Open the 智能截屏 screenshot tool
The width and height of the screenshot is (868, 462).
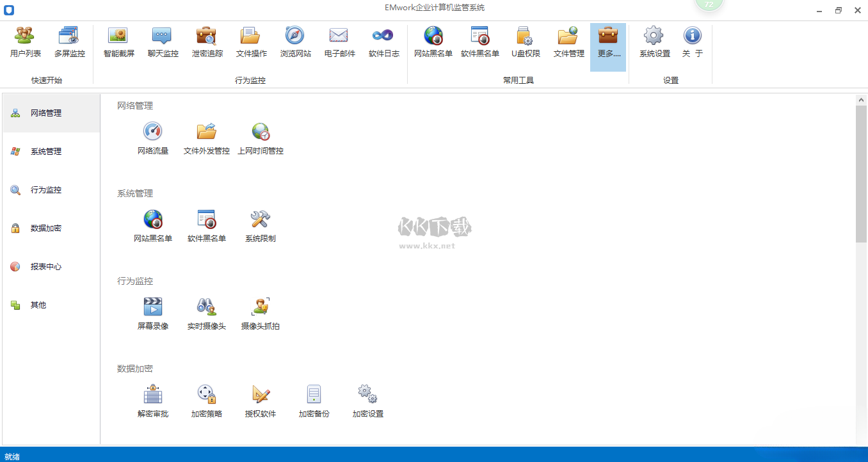pyautogui.click(x=118, y=43)
